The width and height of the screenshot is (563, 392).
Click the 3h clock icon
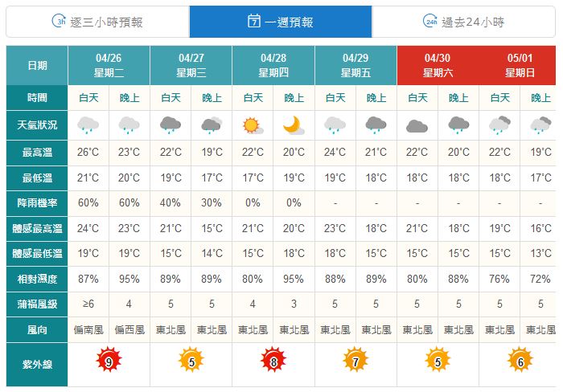coord(59,21)
